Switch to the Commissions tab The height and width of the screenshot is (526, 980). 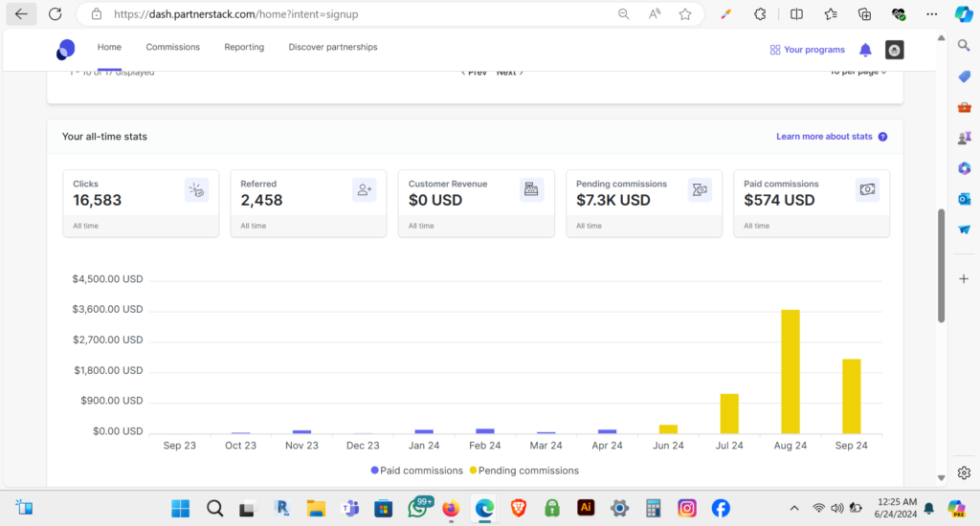(x=172, y=47)
